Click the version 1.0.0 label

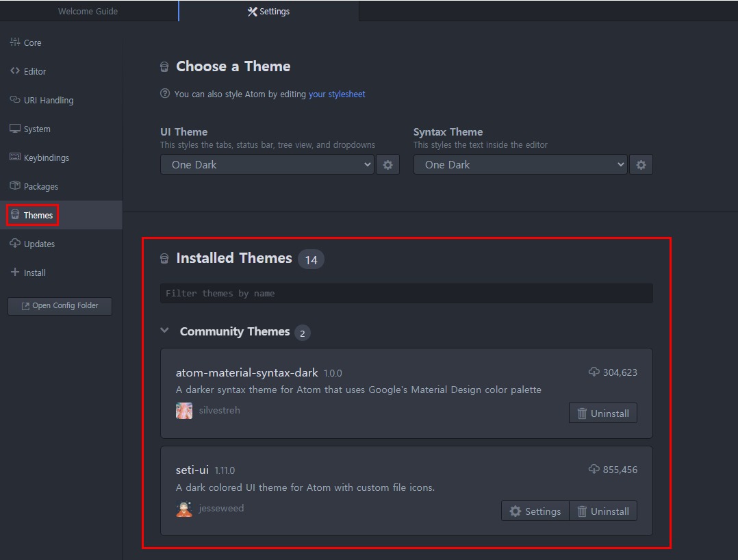point(333,373)
